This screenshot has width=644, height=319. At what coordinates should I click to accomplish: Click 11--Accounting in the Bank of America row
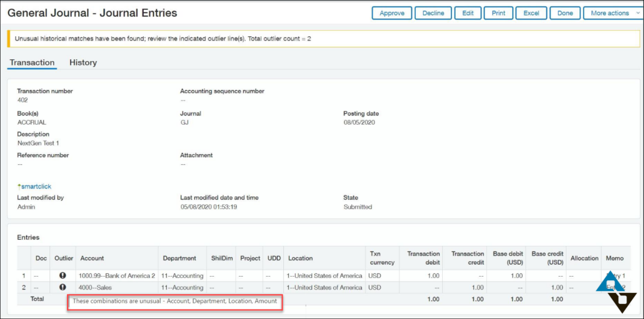183,276
